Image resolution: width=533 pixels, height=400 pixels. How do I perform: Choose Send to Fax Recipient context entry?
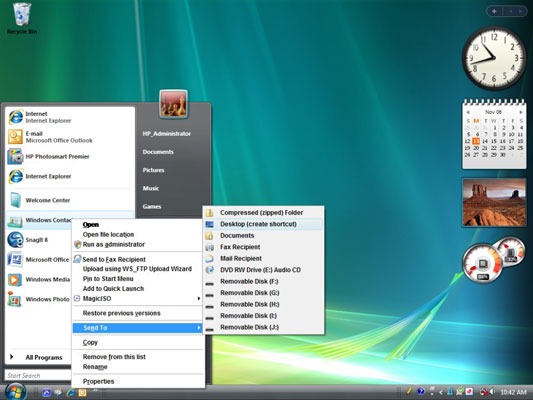pyautogui.click(x=138, y=259)
